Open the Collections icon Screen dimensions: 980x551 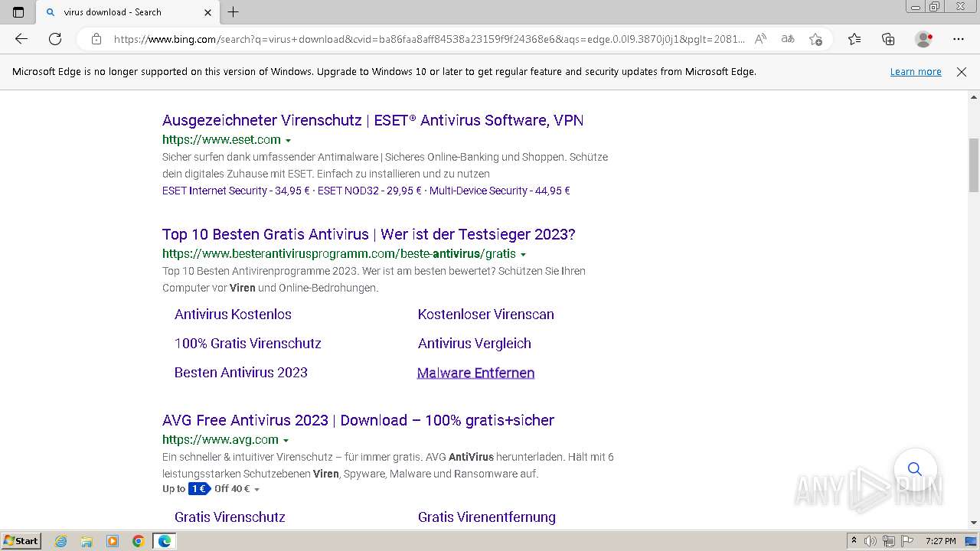click(x=888, y=39)
